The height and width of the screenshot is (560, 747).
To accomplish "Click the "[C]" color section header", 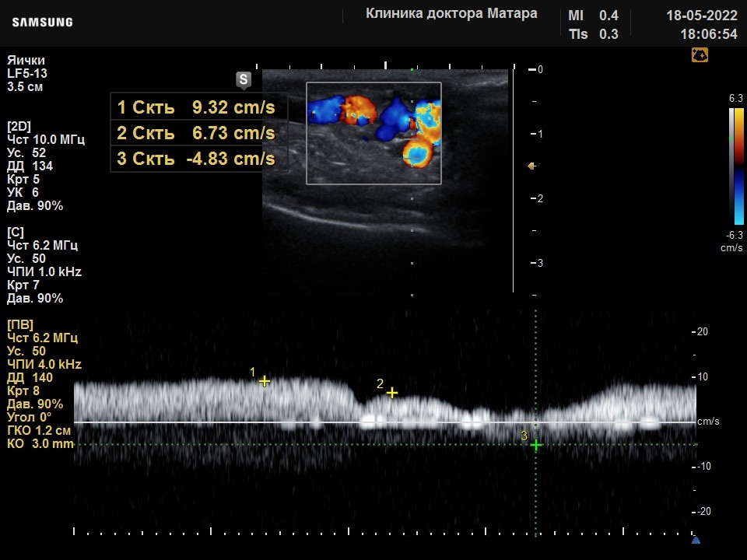I will pos(16,232).
